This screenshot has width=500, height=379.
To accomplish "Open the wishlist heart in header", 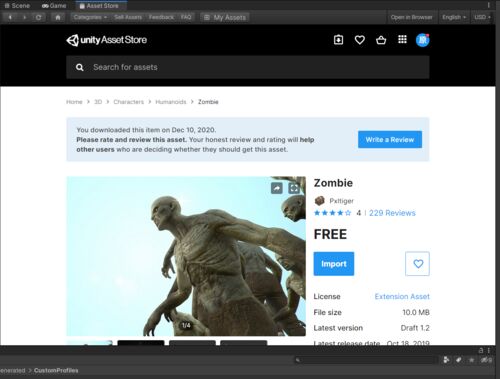I will (360, 40).
